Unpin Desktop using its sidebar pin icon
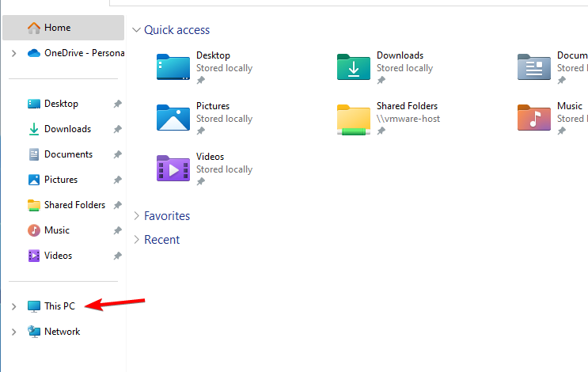The image size is (588, 372). click(117, 104)
